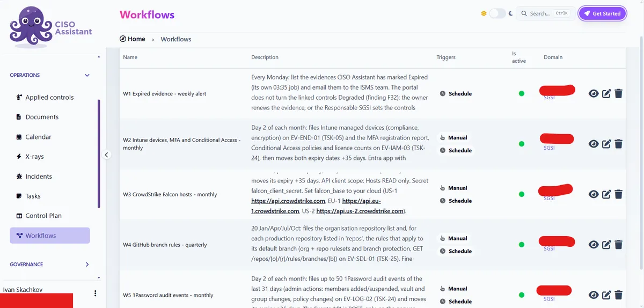Open Calendar in the sidebar
Screen dimensions: 644x308
click(50, 137)
